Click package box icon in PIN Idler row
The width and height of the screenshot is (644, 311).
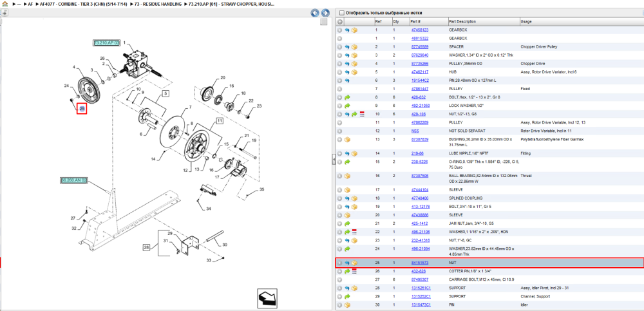(347, 305)
